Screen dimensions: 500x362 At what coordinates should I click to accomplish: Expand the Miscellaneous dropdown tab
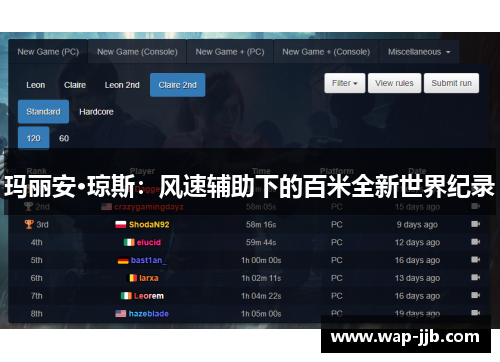click(x=419, y=52)
